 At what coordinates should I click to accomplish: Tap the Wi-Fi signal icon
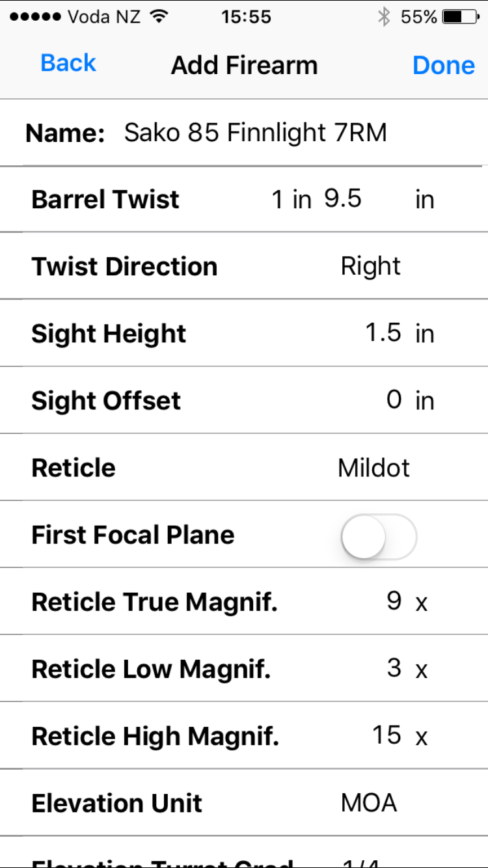pyautogui.click(x=158, y=17)
